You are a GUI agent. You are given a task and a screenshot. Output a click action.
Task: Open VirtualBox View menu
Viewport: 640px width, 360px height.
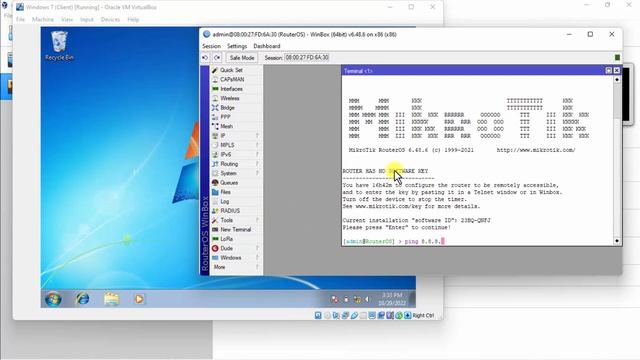(x=67, y=20)
